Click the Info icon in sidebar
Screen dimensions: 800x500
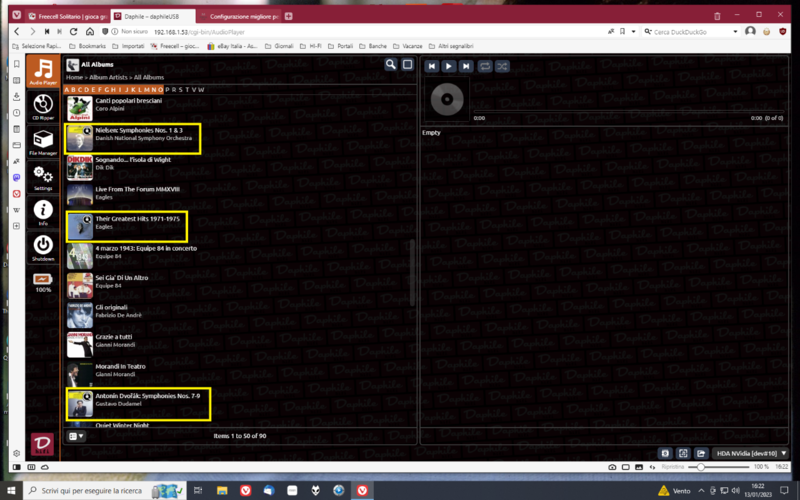click(42, 213)
